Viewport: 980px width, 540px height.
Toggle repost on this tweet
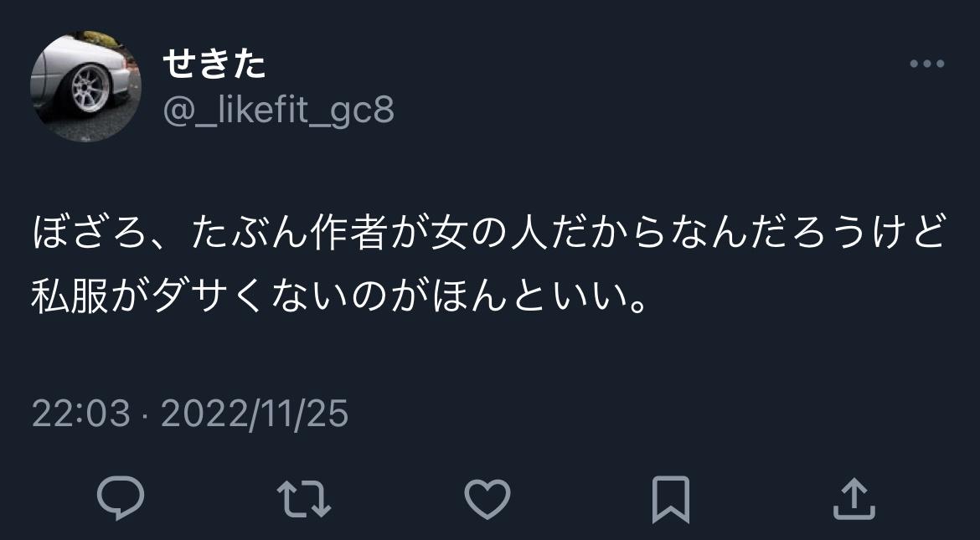[304, 499]
